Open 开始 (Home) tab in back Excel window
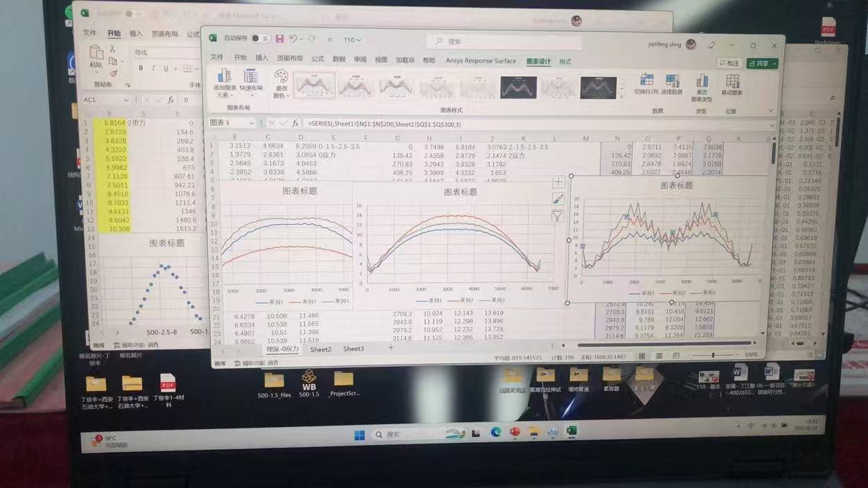Image resolution: width=868 pixels, height=488 pixels. pos(114,33)
